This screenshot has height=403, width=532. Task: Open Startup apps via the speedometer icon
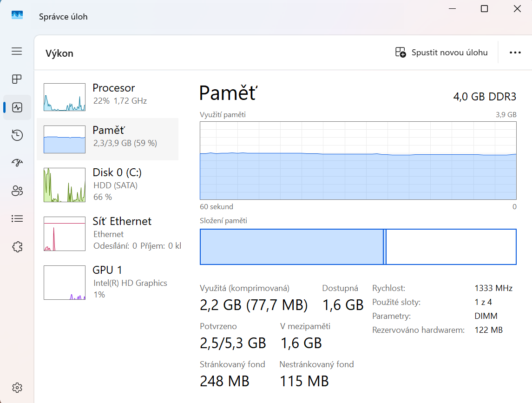click(x=17, y=163)
